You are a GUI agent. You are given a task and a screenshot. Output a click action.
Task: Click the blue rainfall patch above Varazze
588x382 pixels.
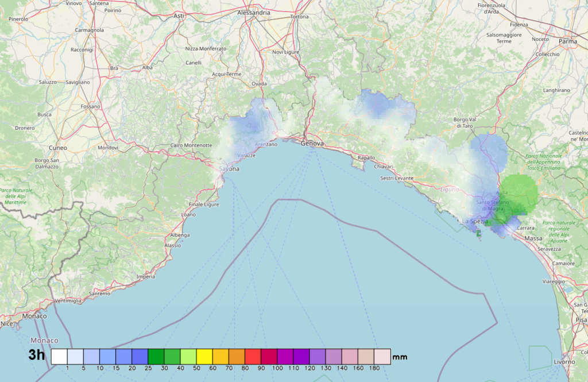tap(250, 124)
